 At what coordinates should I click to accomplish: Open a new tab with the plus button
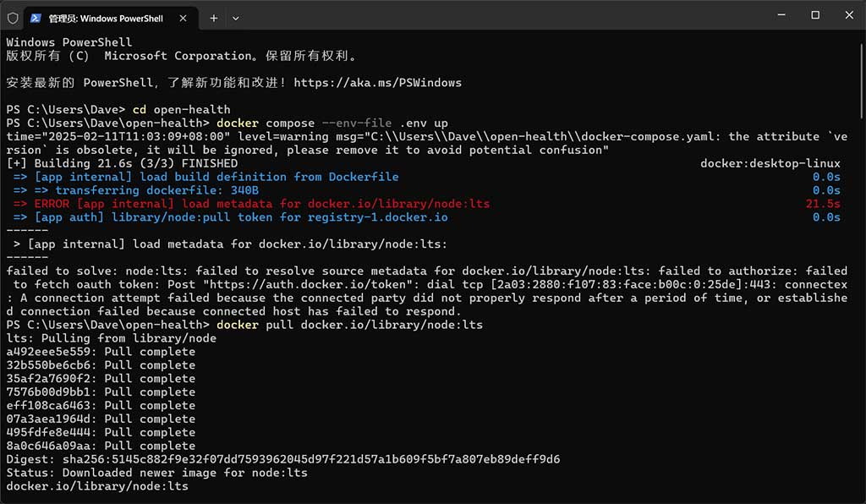point(214,19)
